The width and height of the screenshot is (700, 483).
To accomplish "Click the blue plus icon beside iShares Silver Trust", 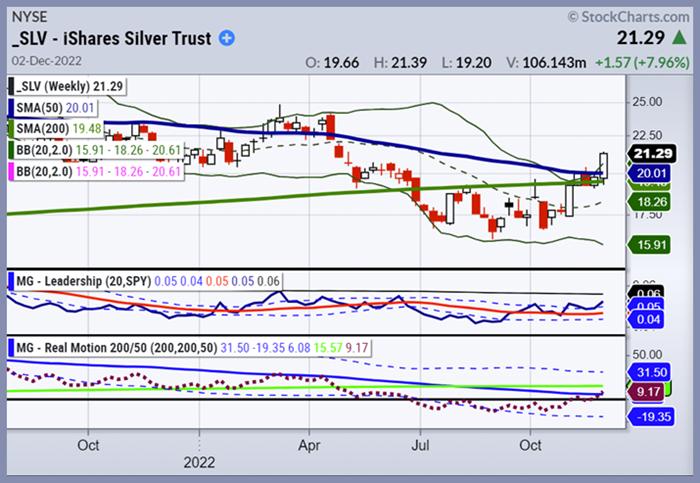I will [x=227, y=38].
